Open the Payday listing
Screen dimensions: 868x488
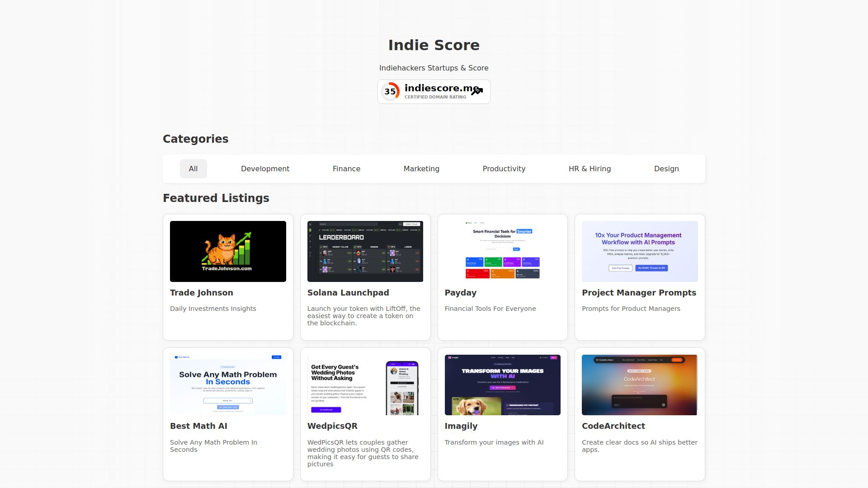click(460, 292)
